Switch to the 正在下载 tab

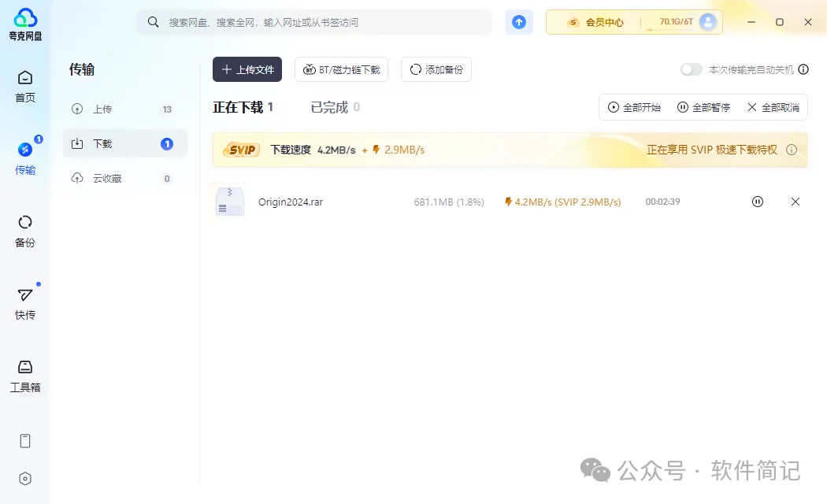(x=243, y=108)
